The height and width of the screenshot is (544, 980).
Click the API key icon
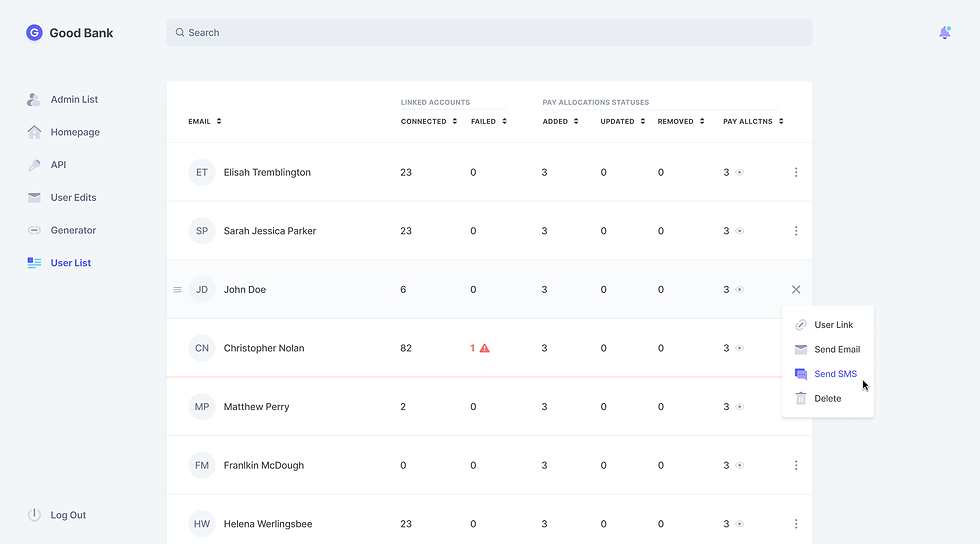(x=34, y=164)
